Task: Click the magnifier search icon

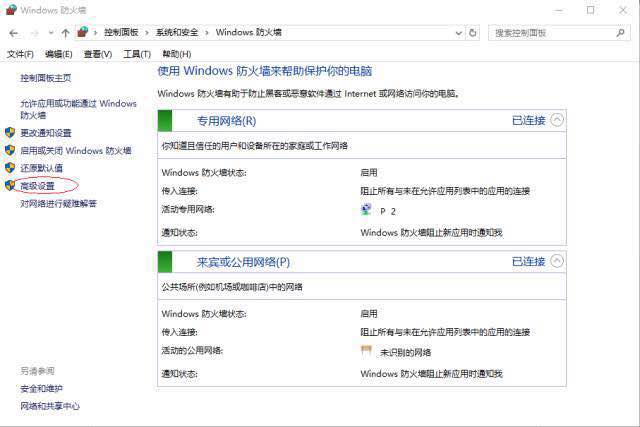Action: point(620,33)
